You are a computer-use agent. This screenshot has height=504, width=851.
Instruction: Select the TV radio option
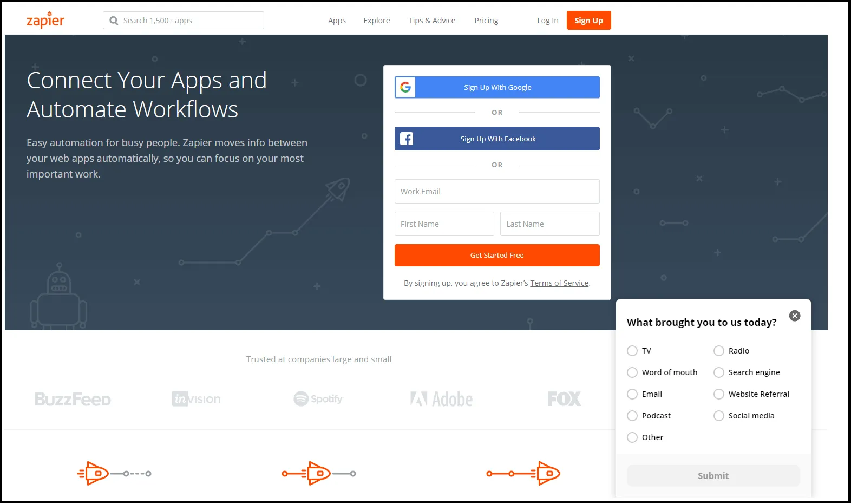coord(632,351)
